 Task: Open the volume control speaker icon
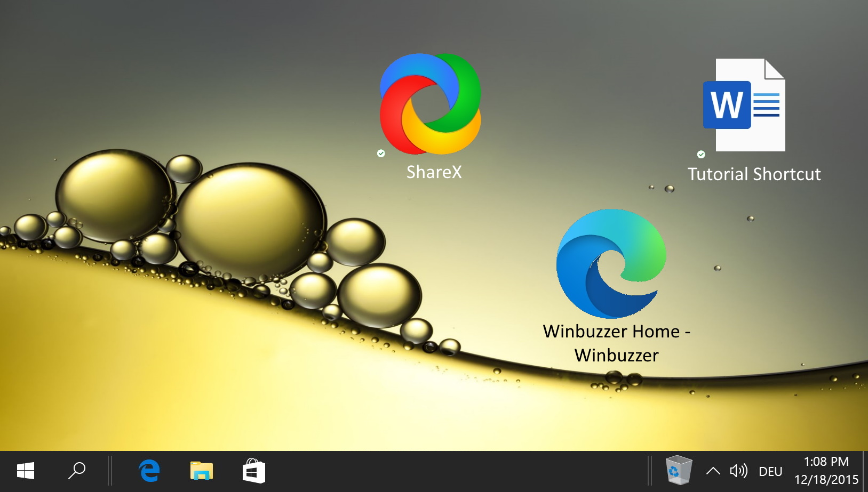tap(739, 471)
